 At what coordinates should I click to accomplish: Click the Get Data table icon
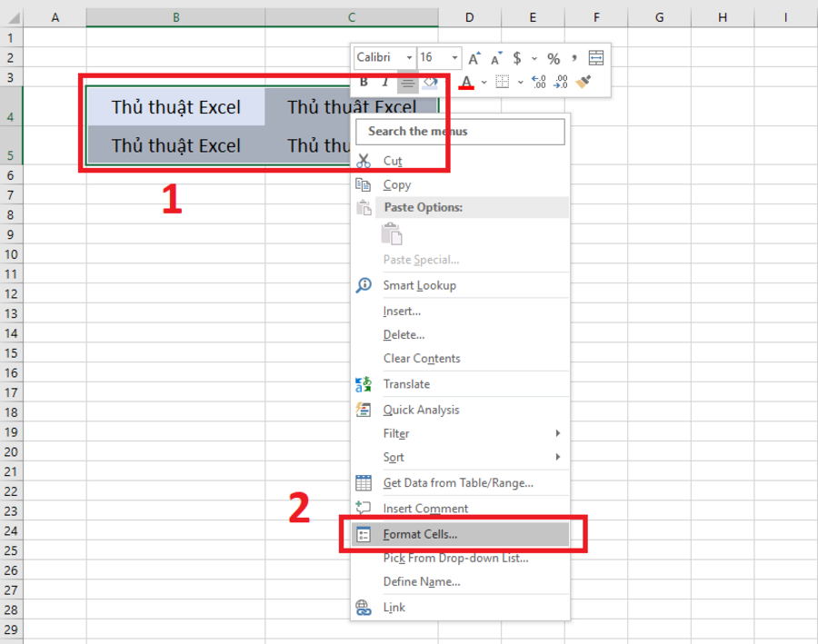363,483
